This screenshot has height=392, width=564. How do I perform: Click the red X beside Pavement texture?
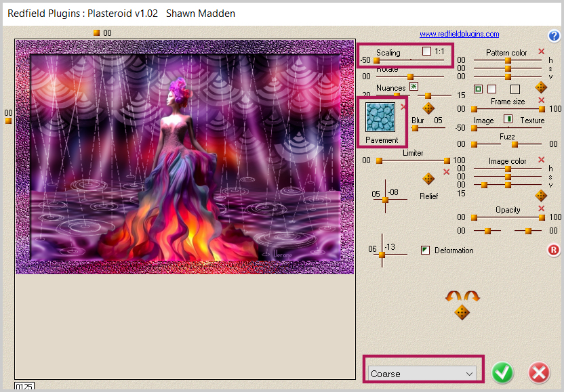tap(403, 107)
